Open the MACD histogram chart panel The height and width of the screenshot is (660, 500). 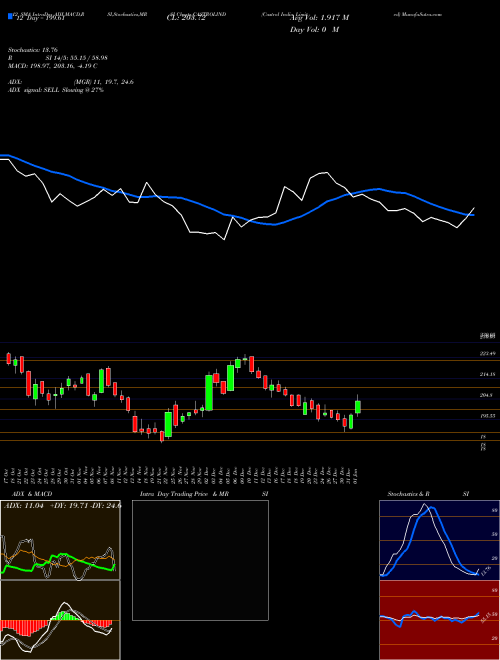click(60, 620)
